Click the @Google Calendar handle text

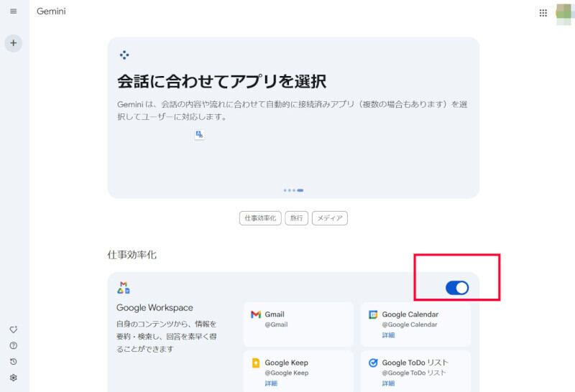pyautogui.click(x=410, y=325)
